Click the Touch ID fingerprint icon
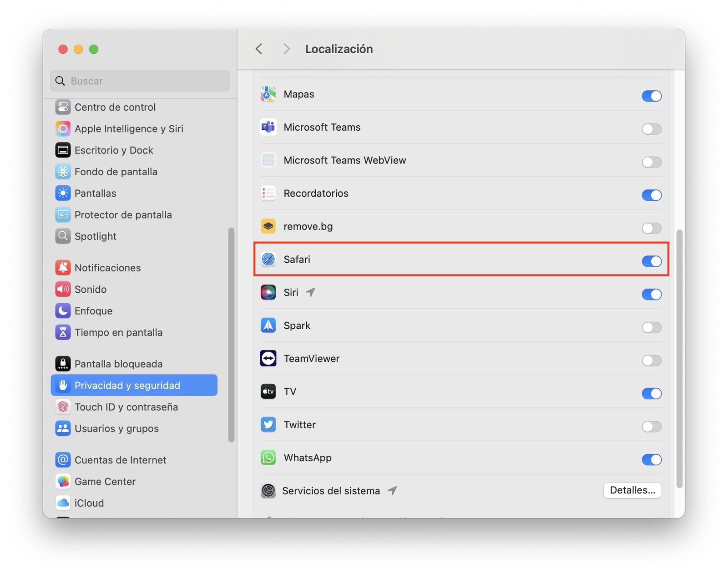This screenshot has height=575, width=728. (x=63, y=407)
